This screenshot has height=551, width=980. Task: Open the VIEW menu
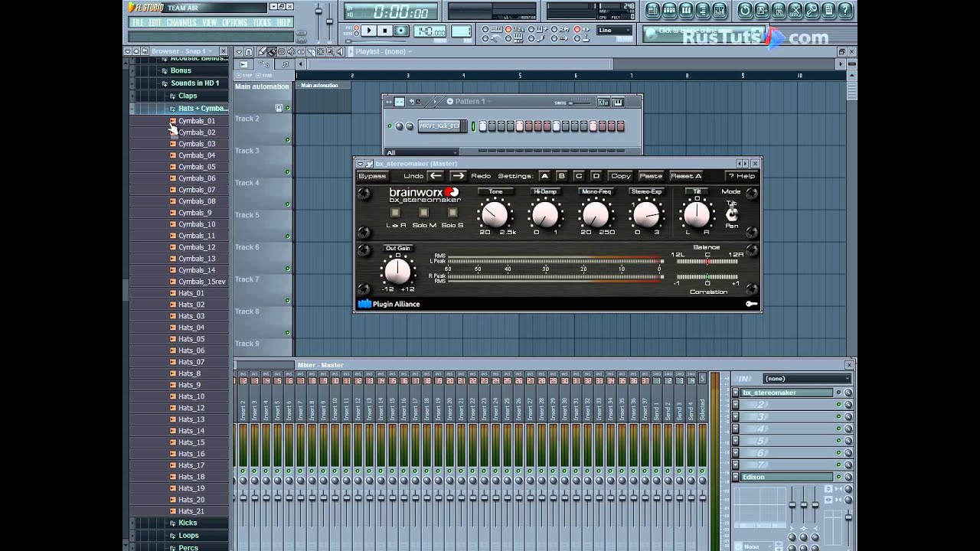point(210,23)
